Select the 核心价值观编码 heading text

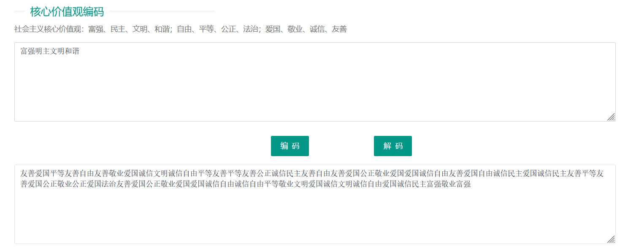(67, 12)
